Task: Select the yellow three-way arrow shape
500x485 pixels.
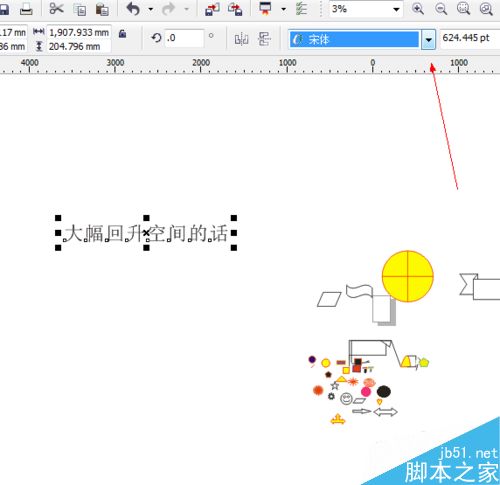Action: (338, 419)
